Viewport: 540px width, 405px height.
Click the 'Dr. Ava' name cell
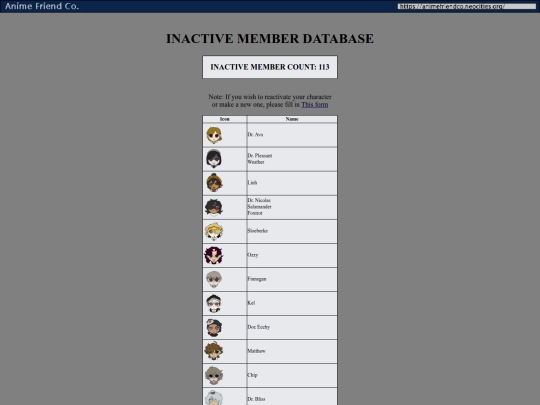(x=292, y=135)
